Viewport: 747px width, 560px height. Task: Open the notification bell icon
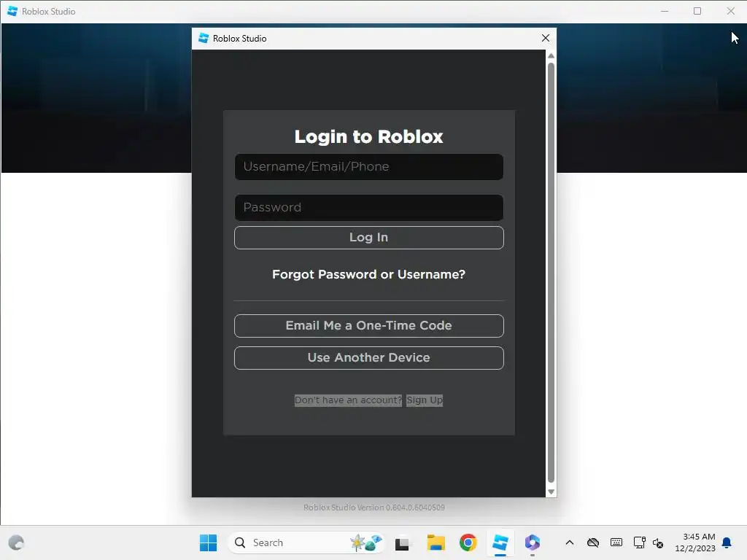(727, 542)
